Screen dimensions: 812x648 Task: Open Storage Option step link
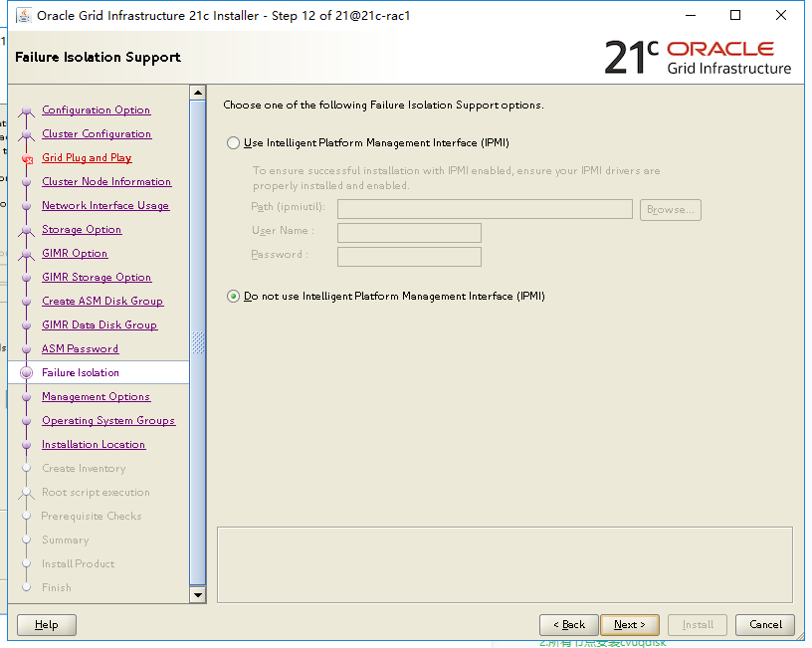[x=82, y=229]
